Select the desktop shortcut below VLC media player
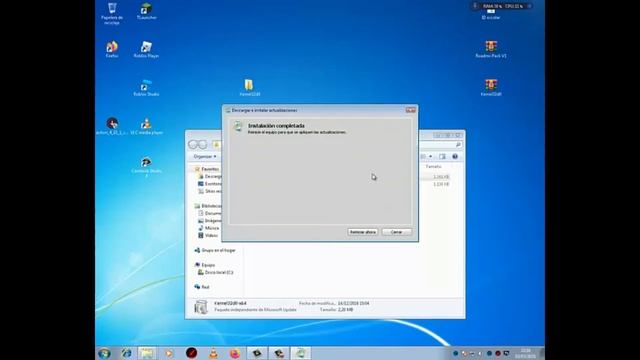This screenshot has width=640, height=360. pyautogui.click(x=146, y=167)
